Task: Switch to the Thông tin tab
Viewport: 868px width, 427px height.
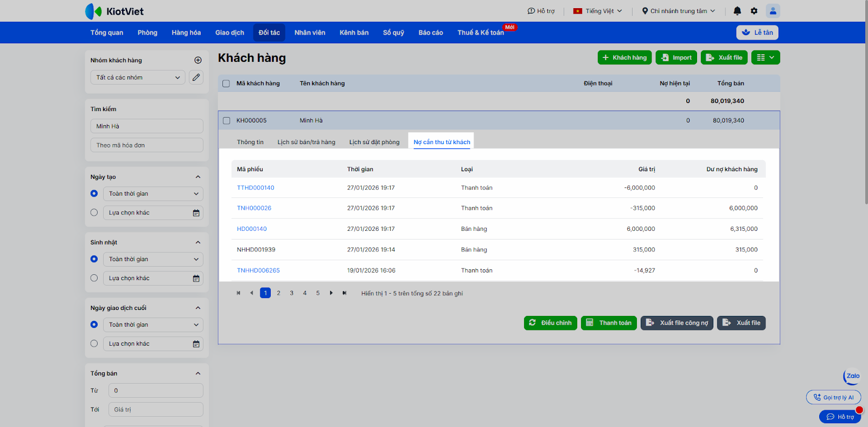Action: point(250,142)
